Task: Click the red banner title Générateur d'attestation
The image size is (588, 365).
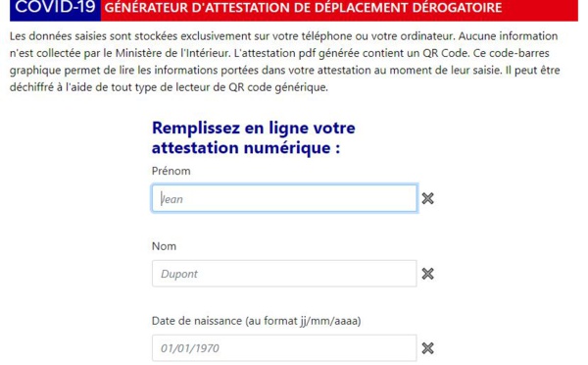Action: [x=303, y=8]
